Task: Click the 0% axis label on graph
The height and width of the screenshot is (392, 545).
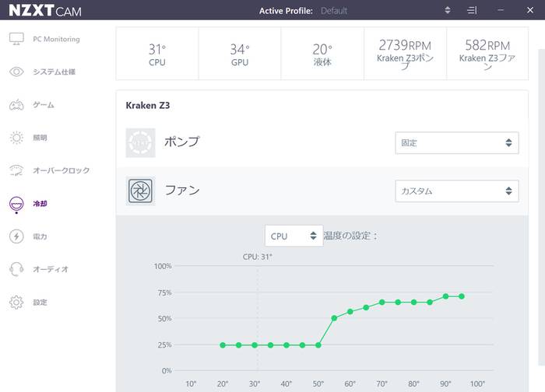Action: (x=167, y=371)
